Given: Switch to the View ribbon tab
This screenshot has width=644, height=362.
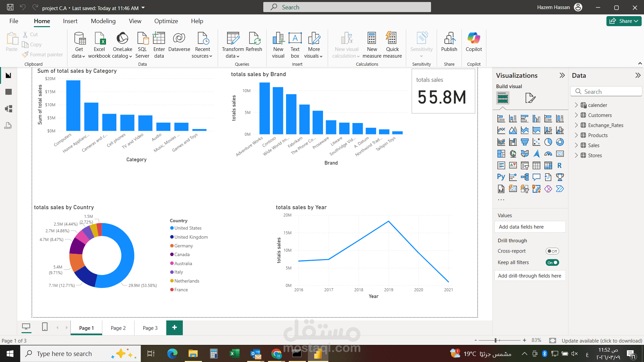Looking at the screenshot, I should [x=135, y=21].
